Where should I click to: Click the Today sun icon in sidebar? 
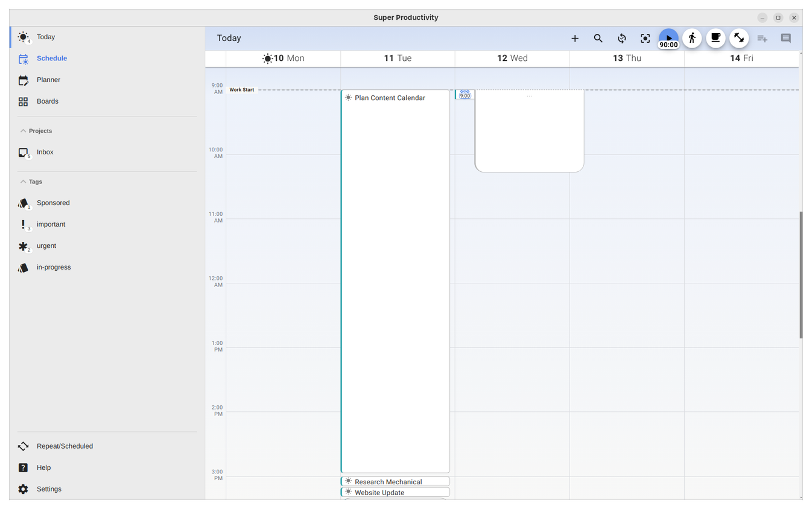coord(23,37)
